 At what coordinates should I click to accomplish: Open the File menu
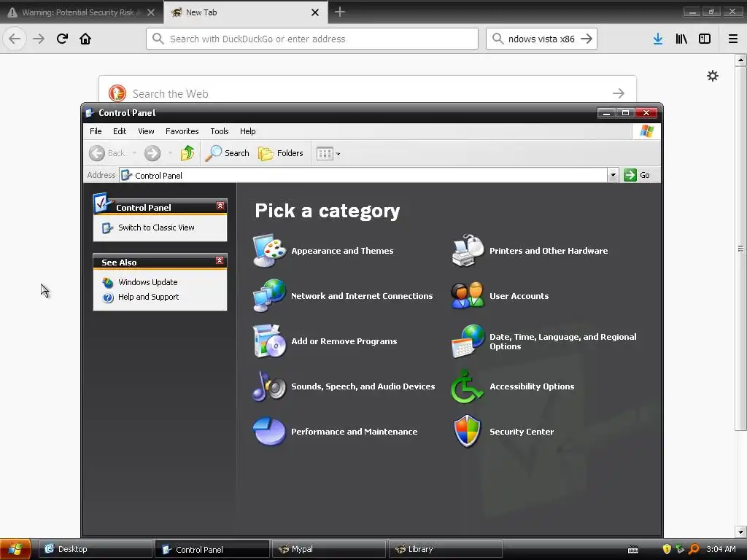96,131
